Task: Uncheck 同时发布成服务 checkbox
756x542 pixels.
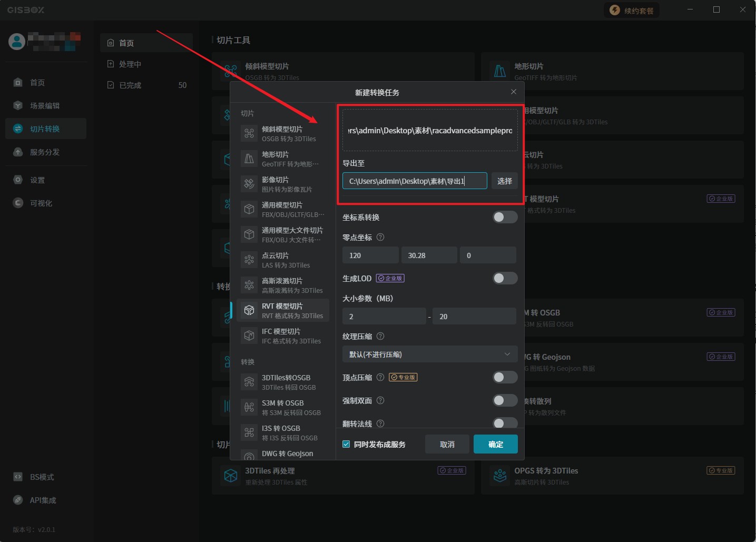Action: (x=346, y=444)
